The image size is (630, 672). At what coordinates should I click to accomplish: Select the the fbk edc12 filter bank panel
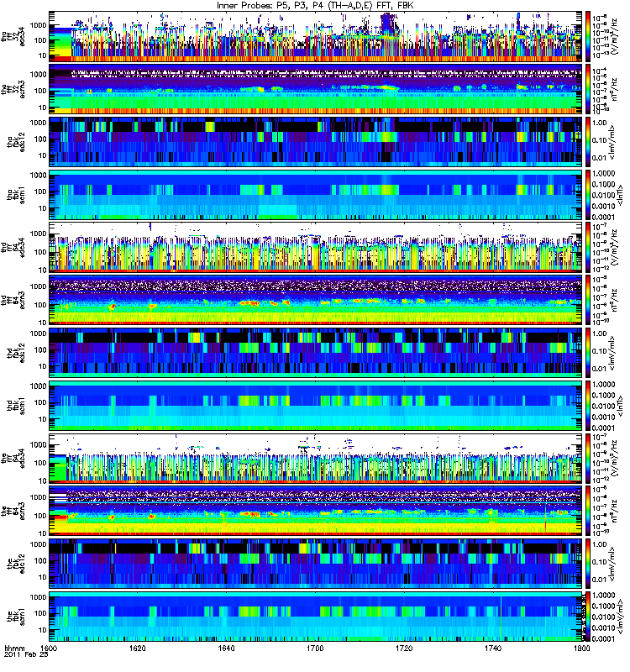coord(316,564)
